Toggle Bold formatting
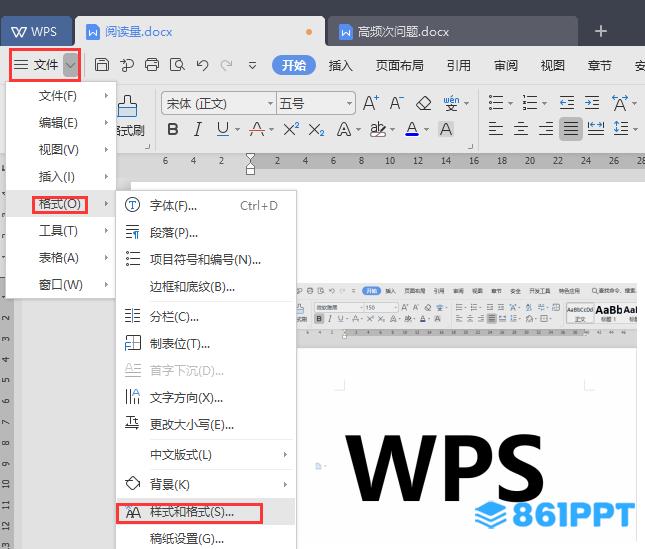645x549 pixels. click(x=173, y=130)
